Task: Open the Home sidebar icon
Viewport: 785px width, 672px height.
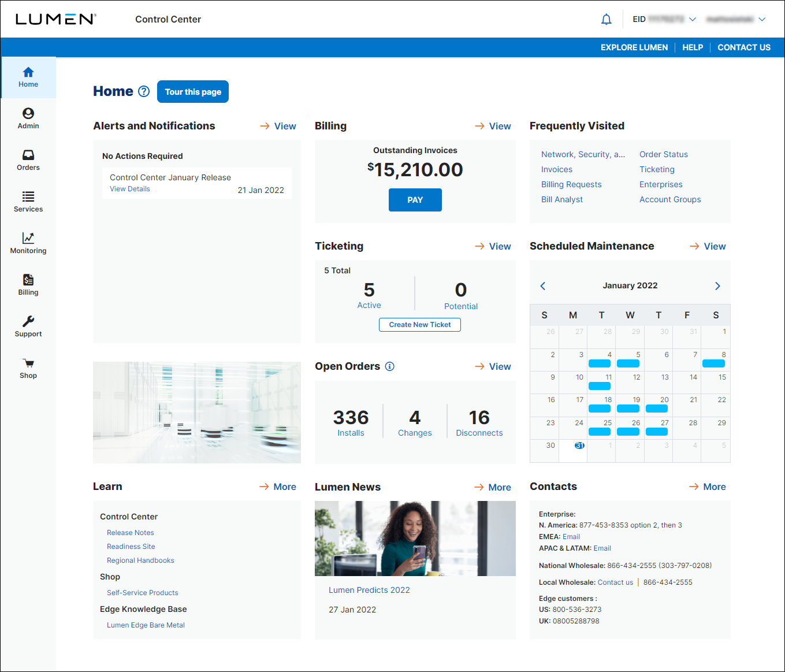Action: click(x=28, y=77)
